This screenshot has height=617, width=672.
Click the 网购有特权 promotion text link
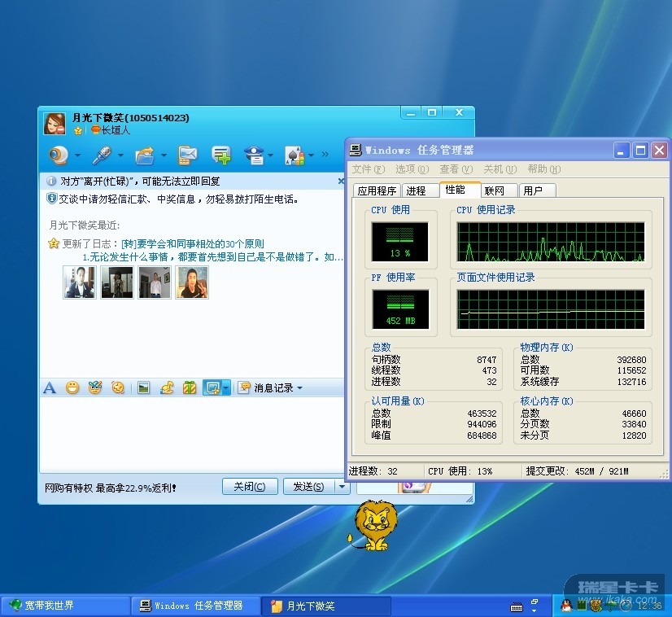[111, 488]
